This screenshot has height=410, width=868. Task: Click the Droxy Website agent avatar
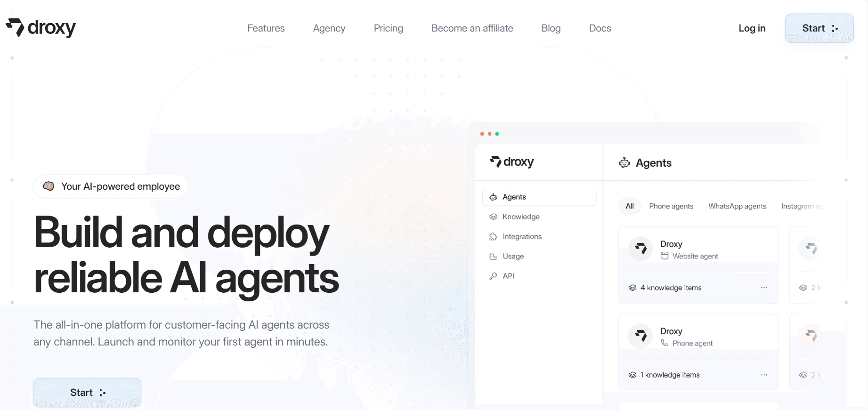[x=641, y=249]
